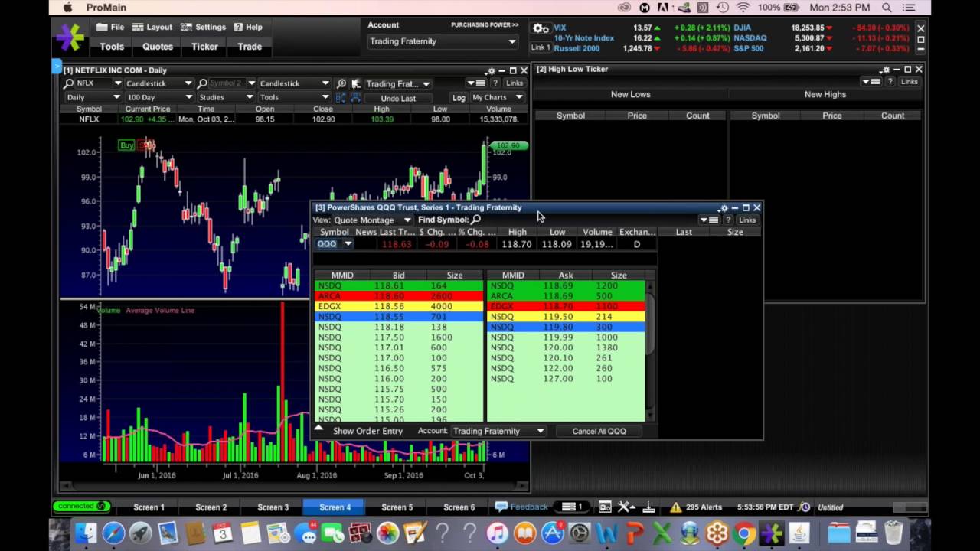Click the QQQ window settings gear icon
The height and width of the screenshot is (551, 980).
click(x=722, y=208)
